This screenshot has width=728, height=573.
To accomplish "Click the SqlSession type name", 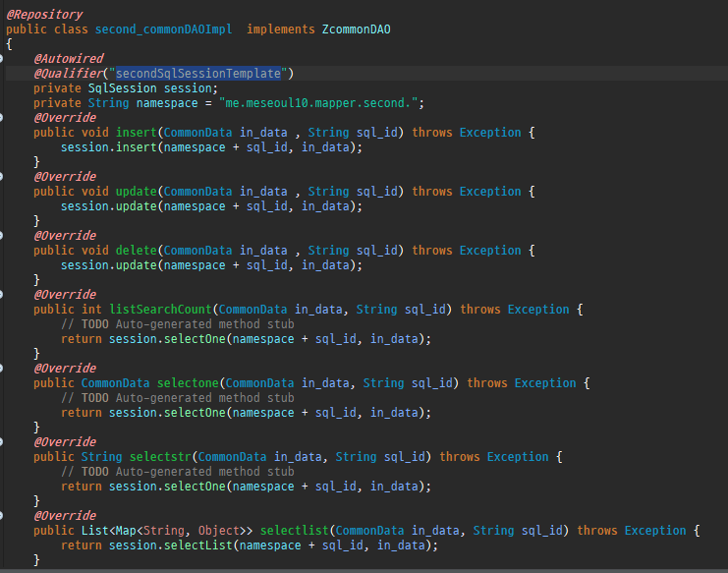I will pyautogui.click(x=123, y=88).
